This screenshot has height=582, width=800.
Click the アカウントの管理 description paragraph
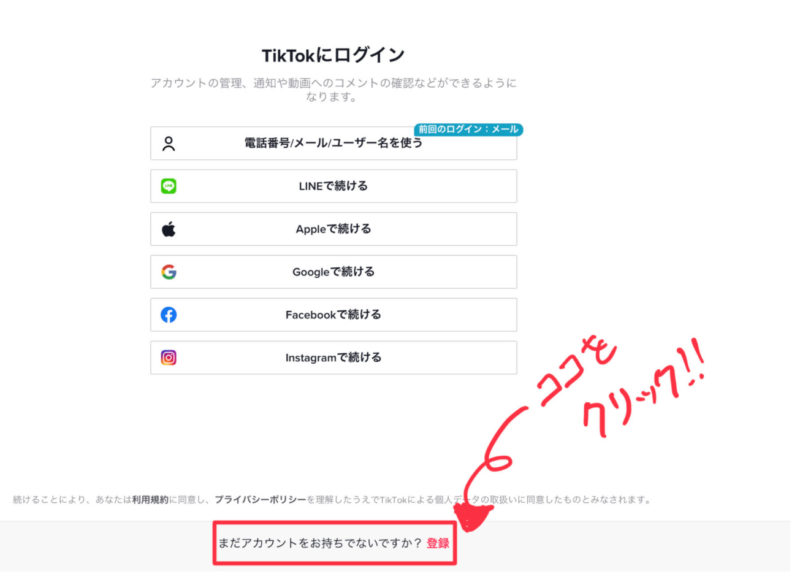pyautogui.click(x=333, y=90)
